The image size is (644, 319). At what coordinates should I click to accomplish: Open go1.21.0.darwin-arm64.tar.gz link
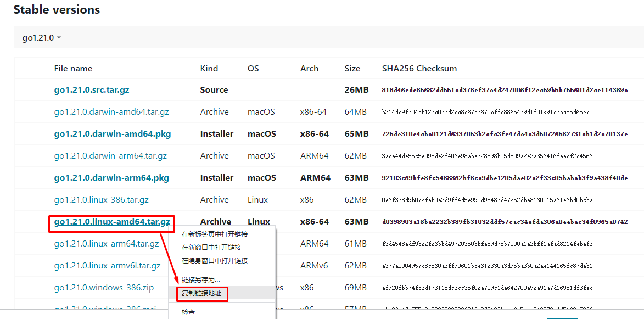pos(110,155)
